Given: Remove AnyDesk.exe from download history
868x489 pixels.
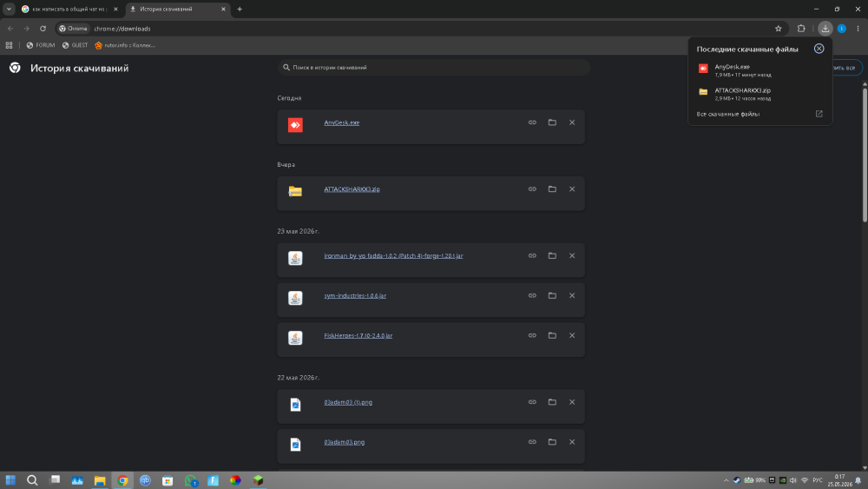Looking at the screenshot, I should (572, 122).
